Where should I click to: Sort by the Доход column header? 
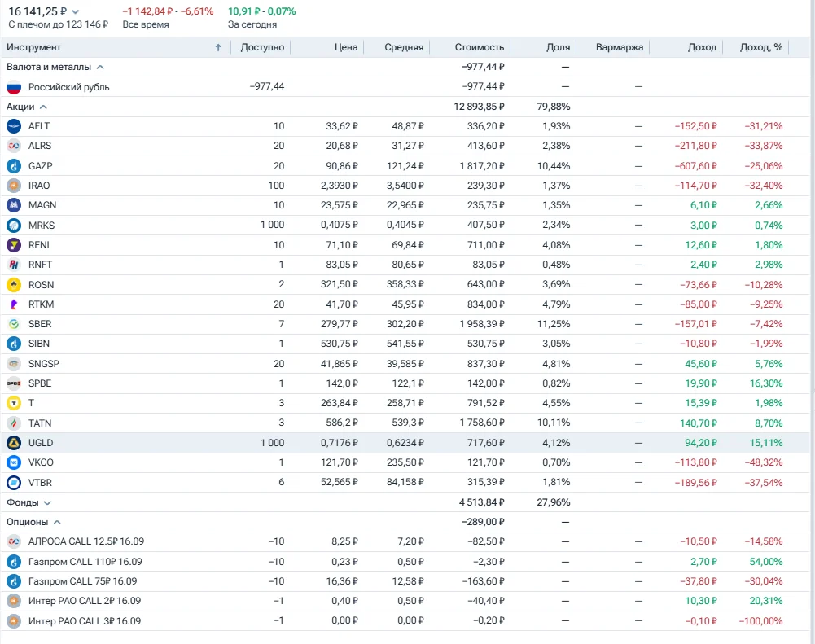[702, 47]
